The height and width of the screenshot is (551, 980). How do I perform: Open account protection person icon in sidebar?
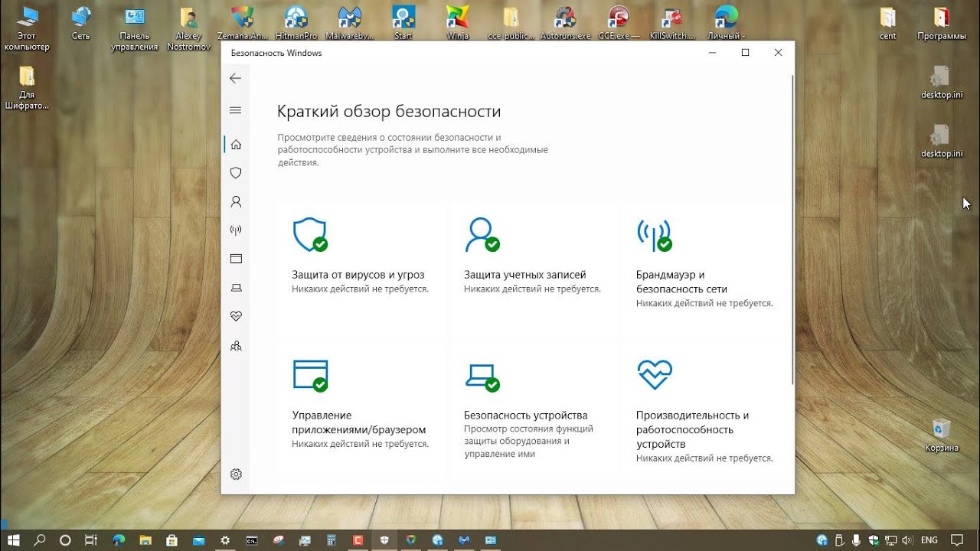click(236, 202)
